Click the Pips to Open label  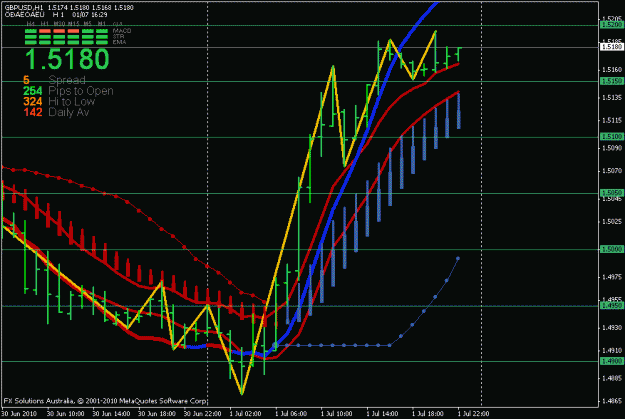click(81, 91)
